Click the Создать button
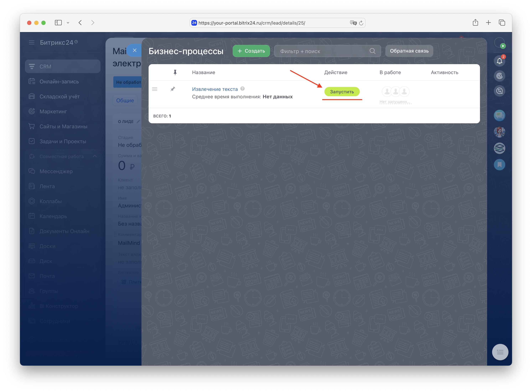Screen dimensions: 532x392 coord(251,51)
